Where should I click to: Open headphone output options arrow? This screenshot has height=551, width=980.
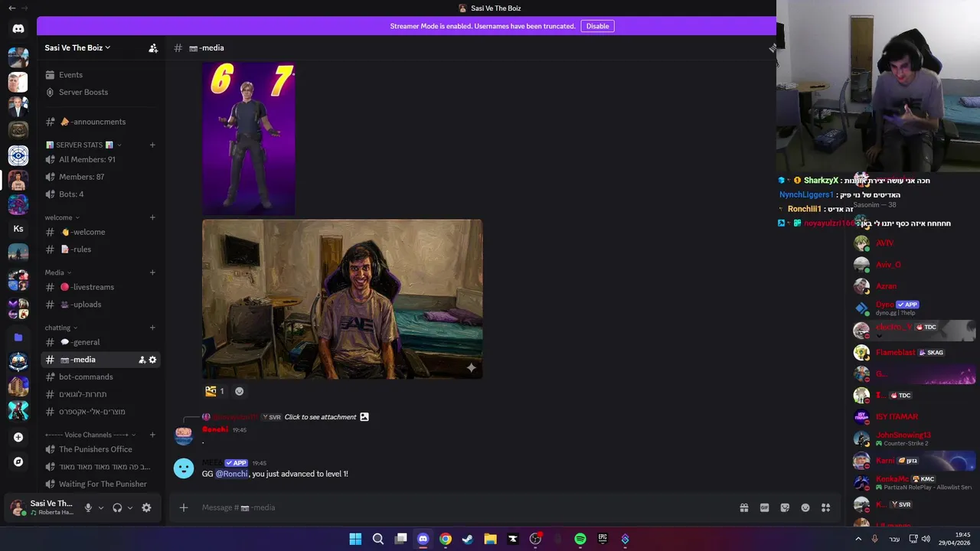click(x=129, y=507)
